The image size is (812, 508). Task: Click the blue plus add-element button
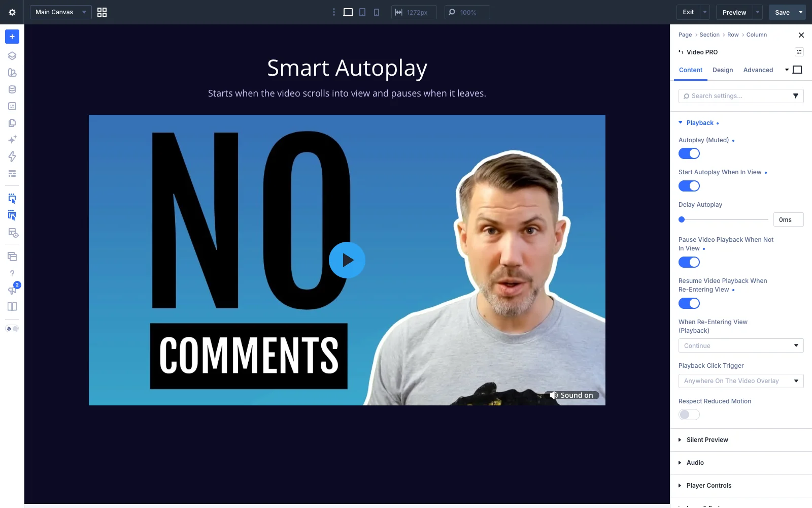point(12,37)
